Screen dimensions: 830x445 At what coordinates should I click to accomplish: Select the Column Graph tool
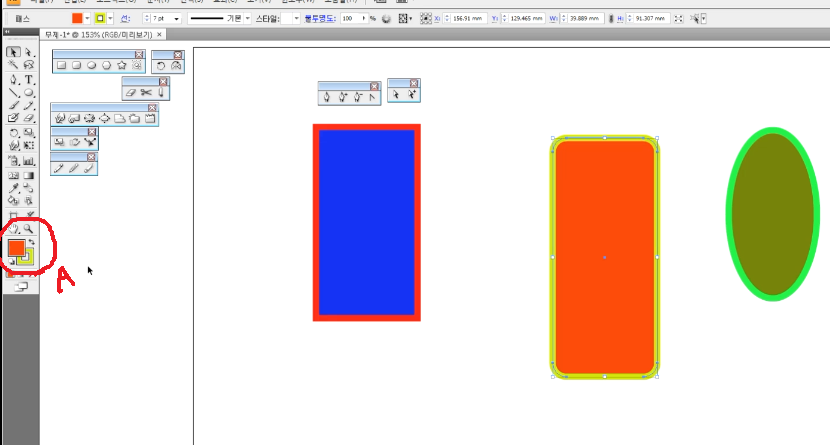(x=29, y=161)
